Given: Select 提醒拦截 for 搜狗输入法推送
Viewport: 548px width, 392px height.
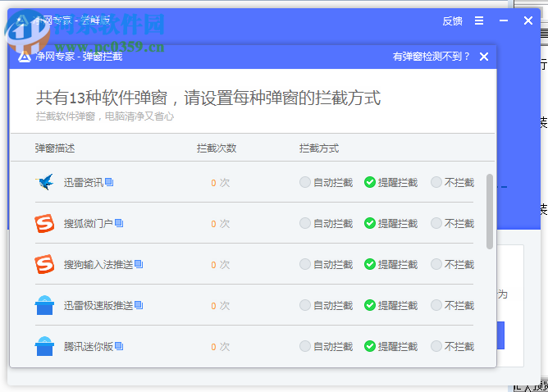Looking at the screenshot, I should coord(390,264).
